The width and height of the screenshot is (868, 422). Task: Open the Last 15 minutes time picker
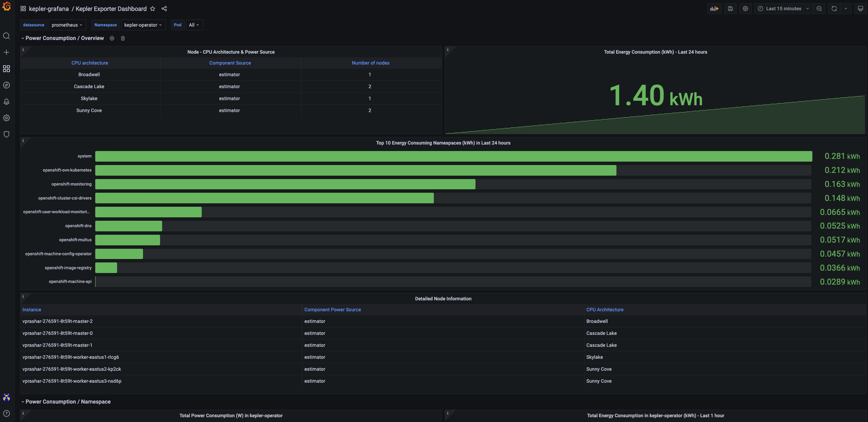click(x=783, y=9)
